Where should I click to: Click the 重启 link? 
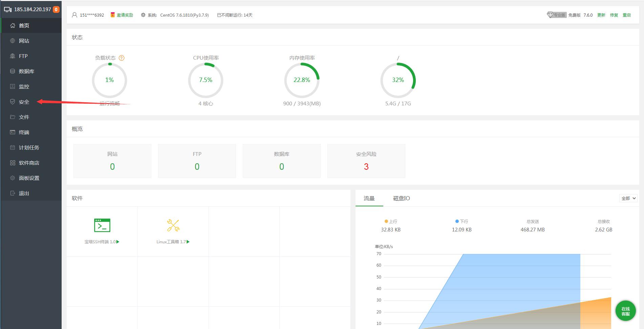pos(627,15)
